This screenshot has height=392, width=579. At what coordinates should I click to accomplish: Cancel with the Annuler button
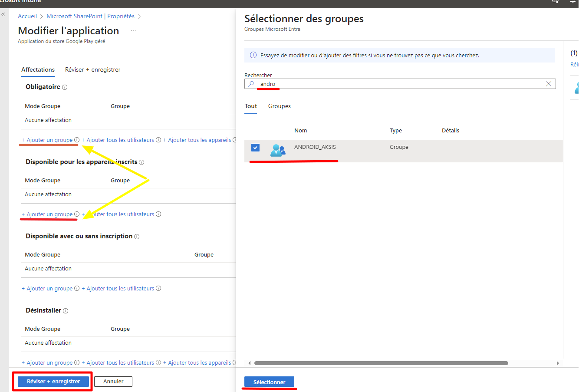(113, 381)
